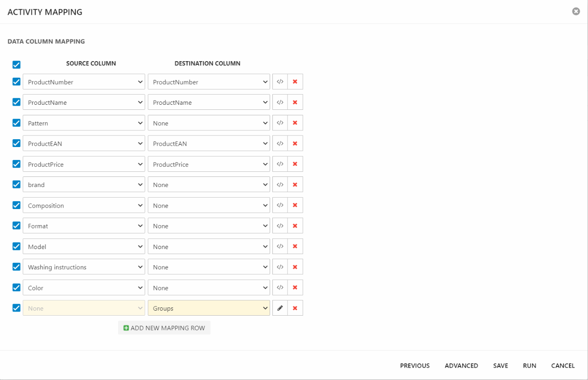This screenshot has width=588, height=380.
Task: Click the Advanced option
Action: [461, 366]
